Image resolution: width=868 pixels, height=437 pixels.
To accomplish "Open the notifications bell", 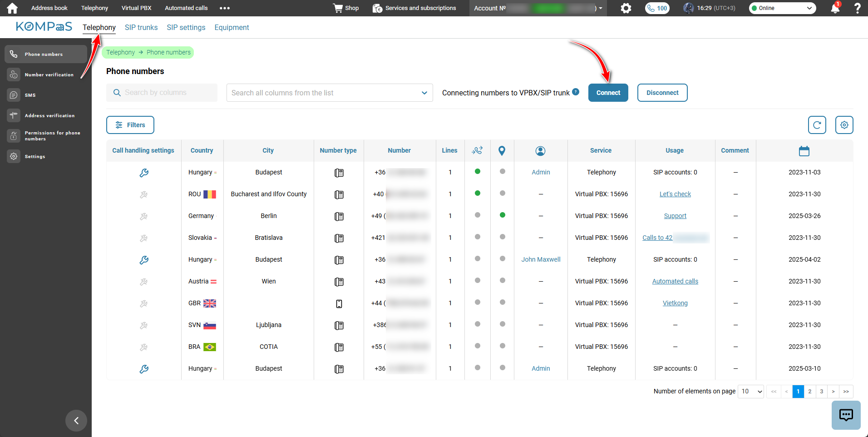I will coord(835,8).
